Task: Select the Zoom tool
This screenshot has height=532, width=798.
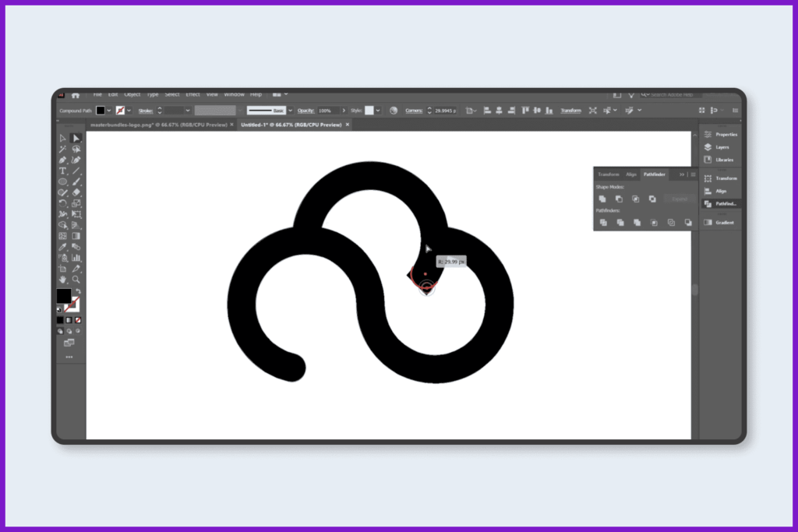Action: (76, 279)
